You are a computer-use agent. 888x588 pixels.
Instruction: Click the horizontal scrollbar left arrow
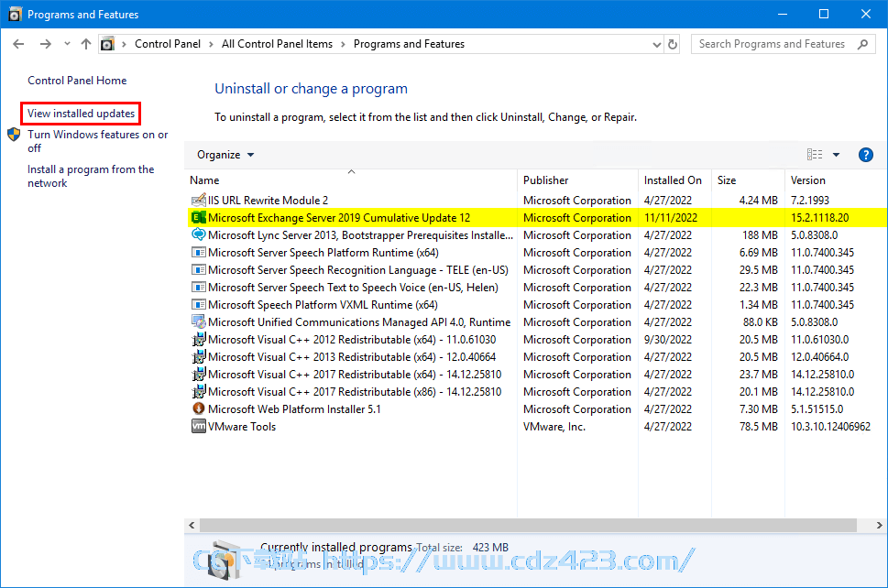pyautogui.click(x=192, y=525)
